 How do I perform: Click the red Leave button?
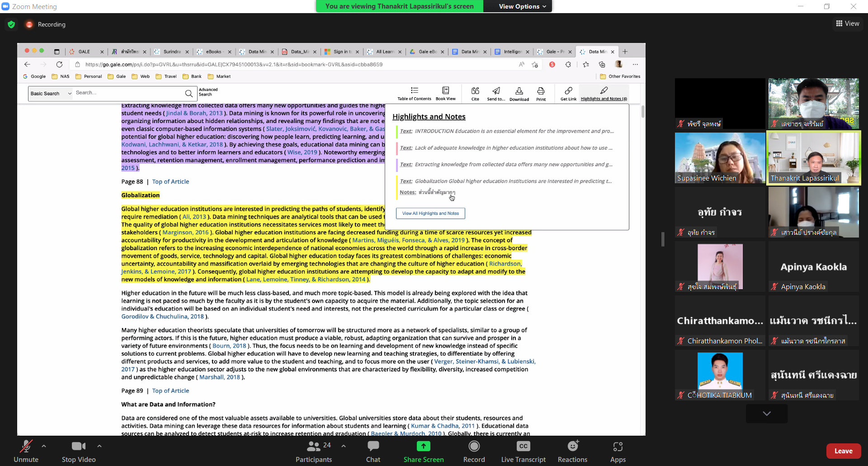point(843,451)
